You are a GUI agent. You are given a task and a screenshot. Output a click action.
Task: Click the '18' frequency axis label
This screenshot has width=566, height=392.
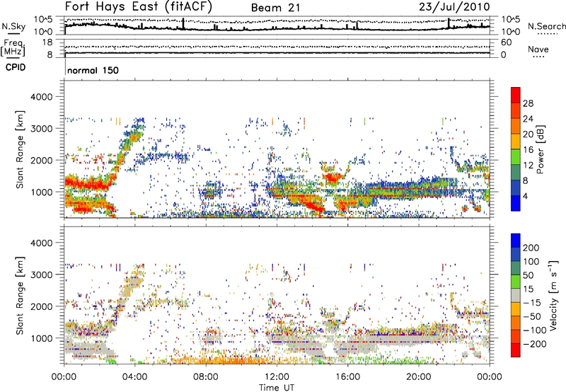click(47, 42)
